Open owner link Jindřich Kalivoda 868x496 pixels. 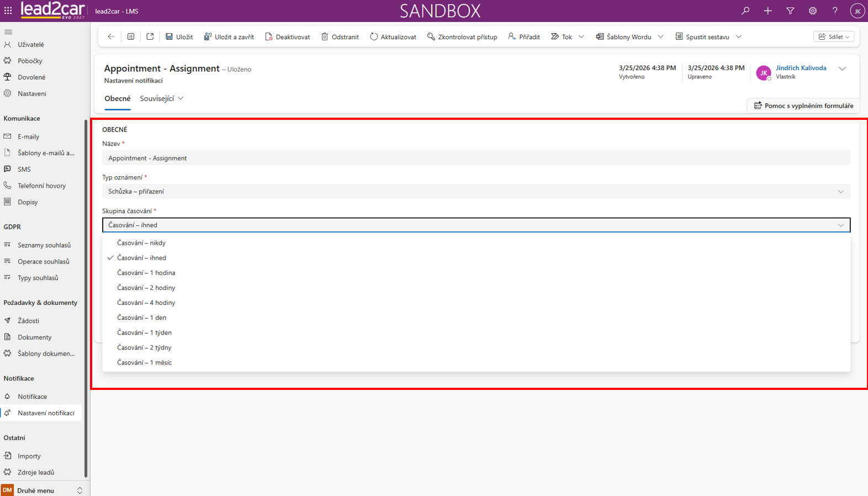[801, 68]
